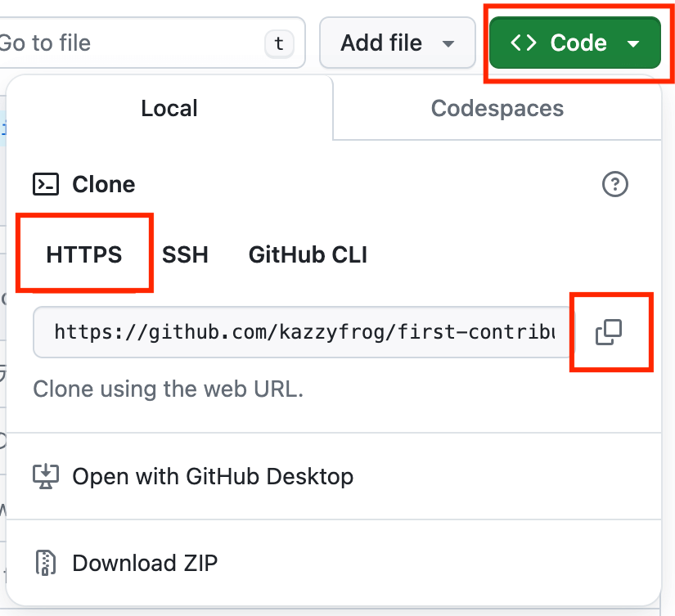This screenshot has height=616, width=675.
Task: Click the ZIP file icon
Action: (x=45, y=563)
